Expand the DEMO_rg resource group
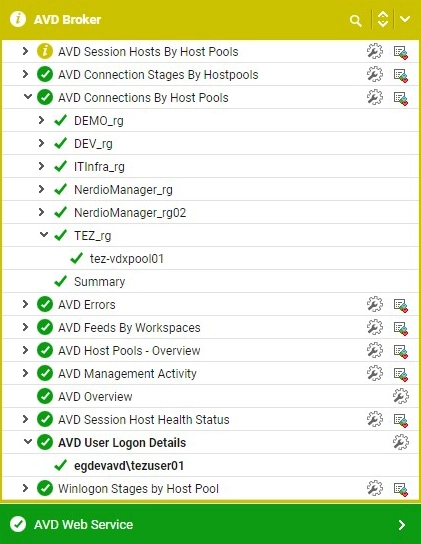 (41, 120)
